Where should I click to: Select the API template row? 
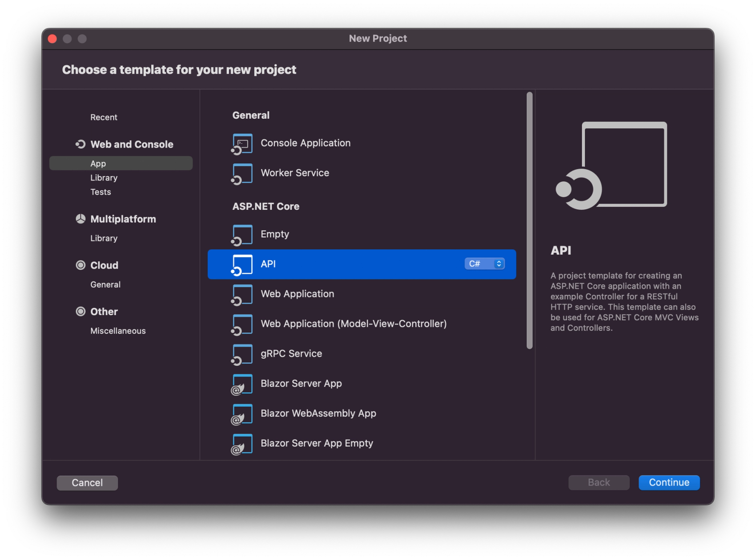[x=362, y=264]
